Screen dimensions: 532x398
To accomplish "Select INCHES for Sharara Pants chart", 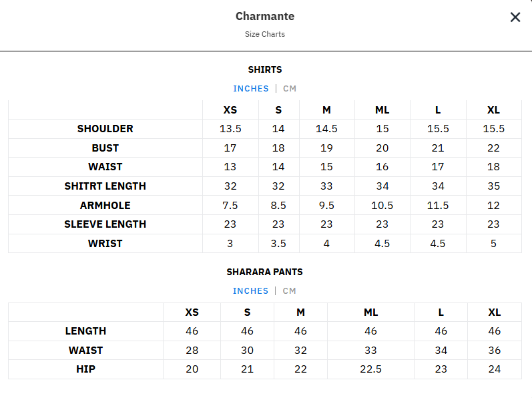I will click(x=250, y=291).
